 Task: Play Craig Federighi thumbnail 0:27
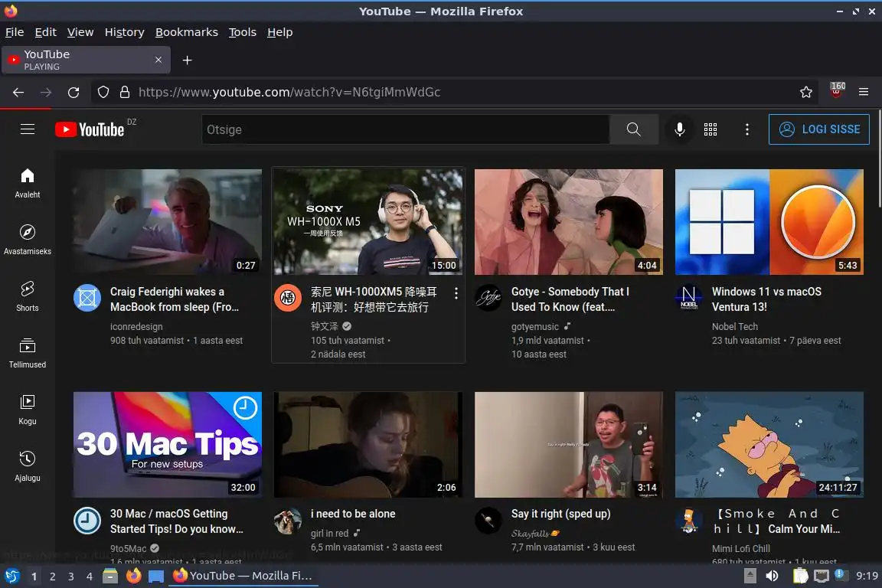(x=168, y=222)
